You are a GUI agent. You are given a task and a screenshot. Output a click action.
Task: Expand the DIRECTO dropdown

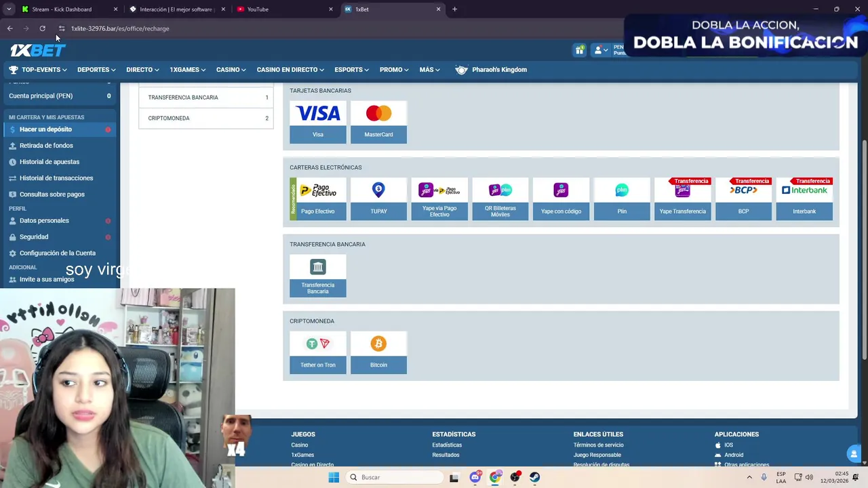[x=142, y=70]
